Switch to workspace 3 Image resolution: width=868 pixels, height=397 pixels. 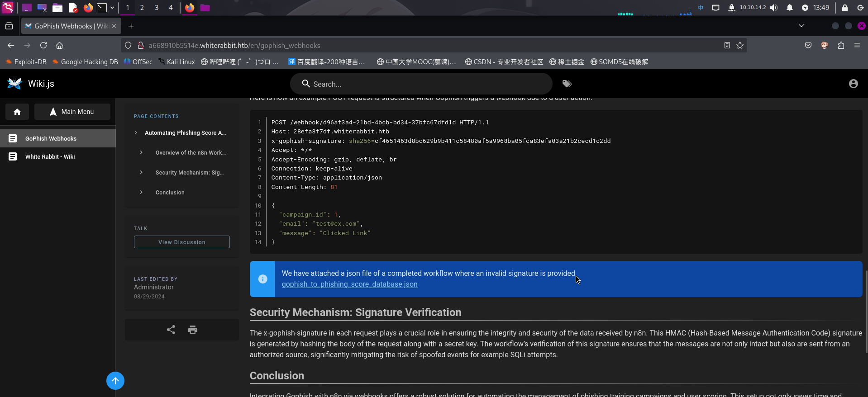(157, 8)
